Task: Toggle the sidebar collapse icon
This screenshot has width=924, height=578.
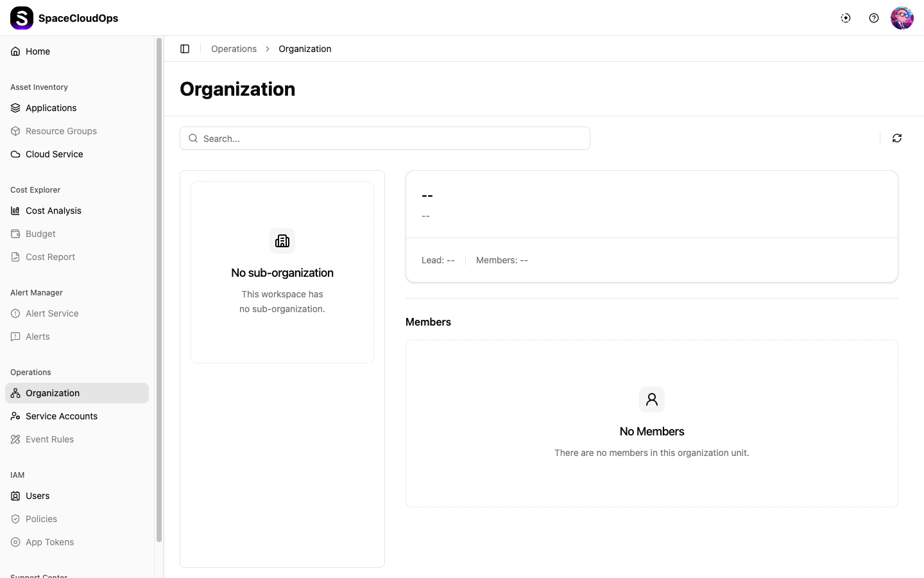Action: pos(185,49)
